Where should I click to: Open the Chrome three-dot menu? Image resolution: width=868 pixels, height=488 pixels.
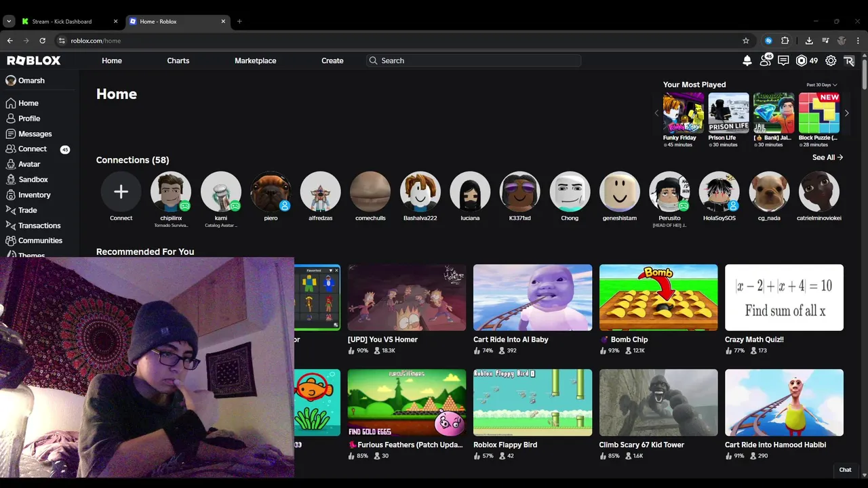(858, 41)
